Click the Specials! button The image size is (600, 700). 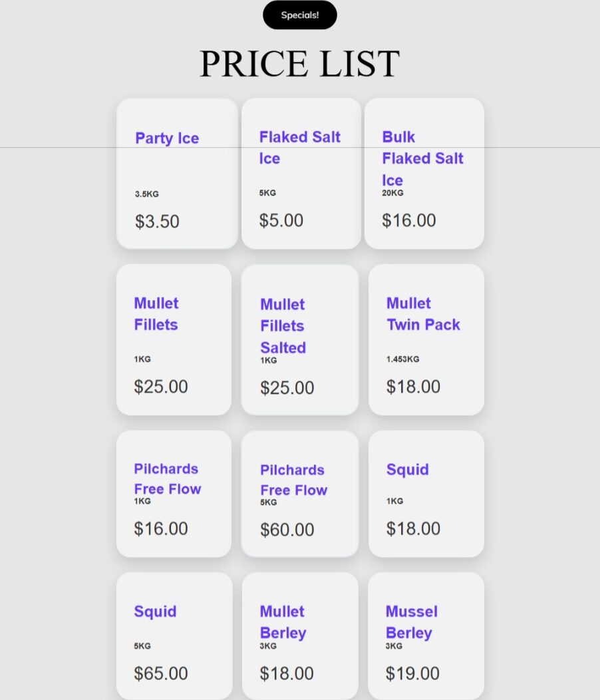pos(299,15)
